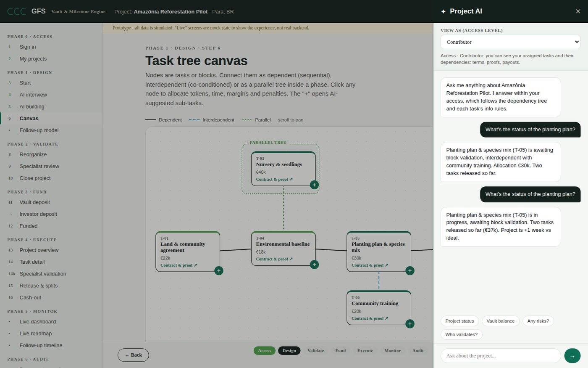Open Specialist validation step
This screenshot has width=588, height=368.
click(x=51, y=274)
